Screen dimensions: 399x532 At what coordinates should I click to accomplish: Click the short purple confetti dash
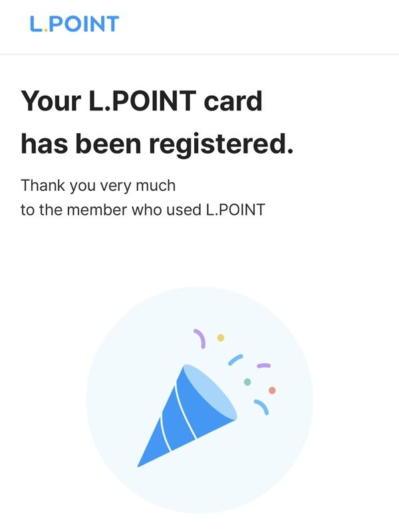pyautogui.click(x=263, y=365)
